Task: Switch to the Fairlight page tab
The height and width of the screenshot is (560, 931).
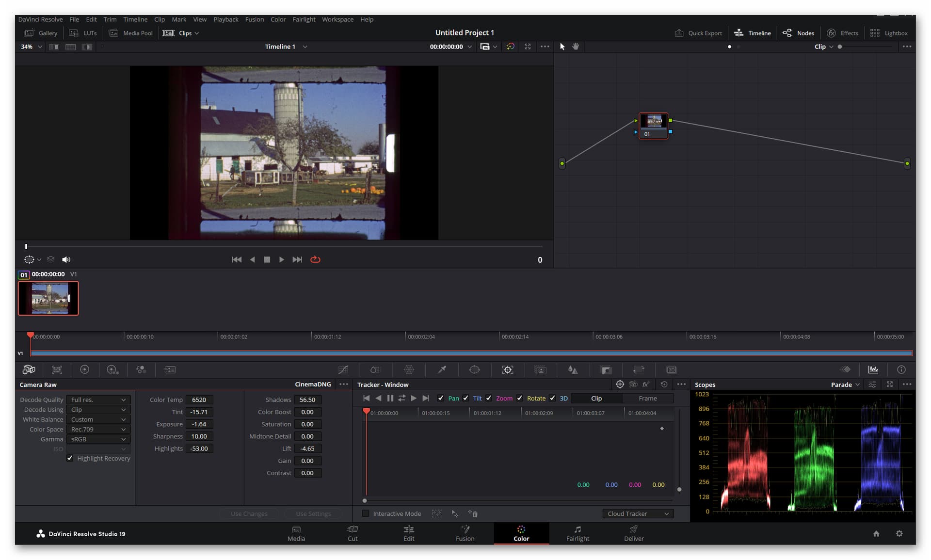Action: click(x=578, y=533)
